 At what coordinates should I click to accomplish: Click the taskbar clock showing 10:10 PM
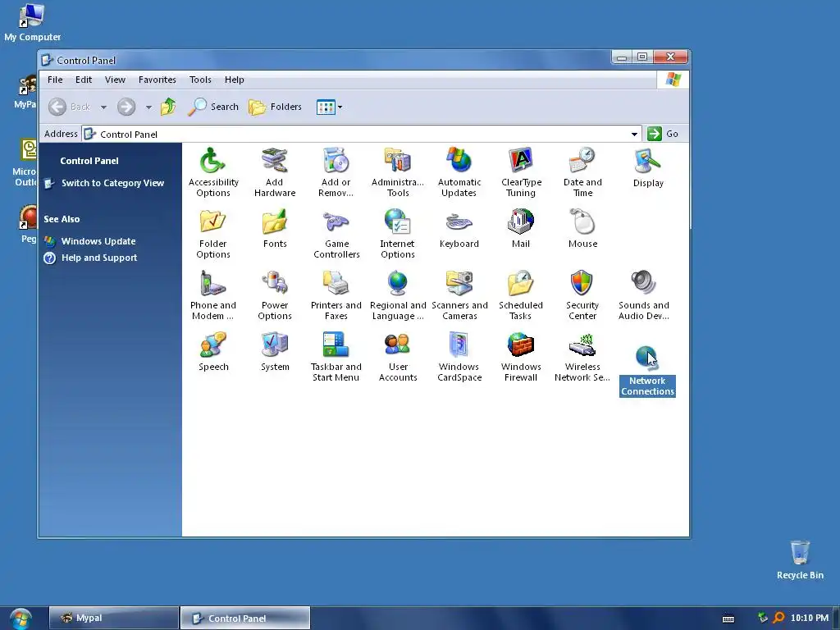(809, 619)
